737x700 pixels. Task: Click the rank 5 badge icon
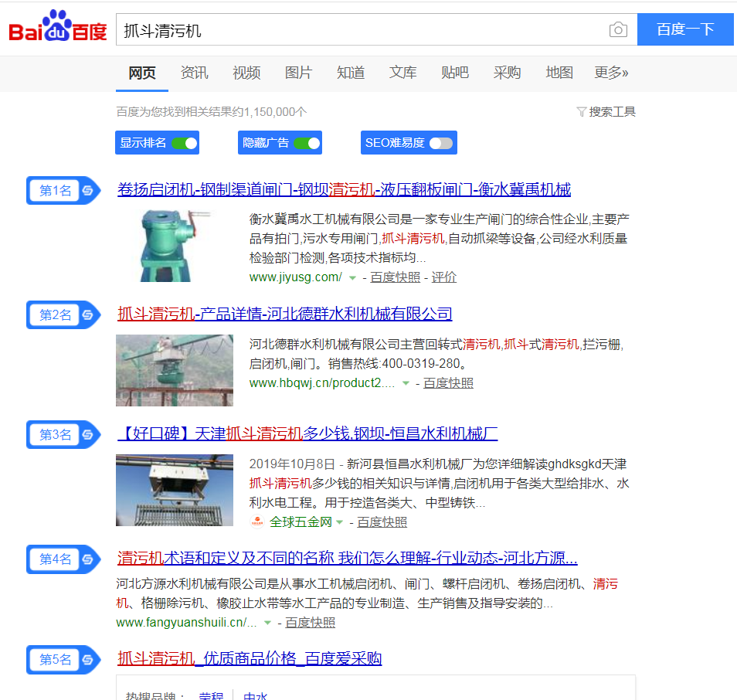pos(88,660)
